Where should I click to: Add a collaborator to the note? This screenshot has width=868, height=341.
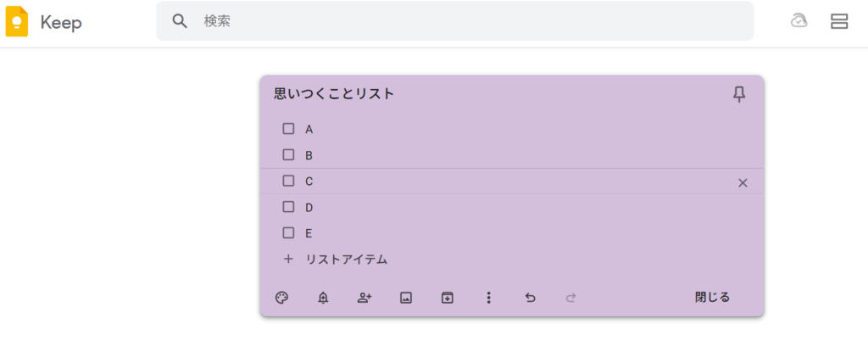click(x=364, y=298)
